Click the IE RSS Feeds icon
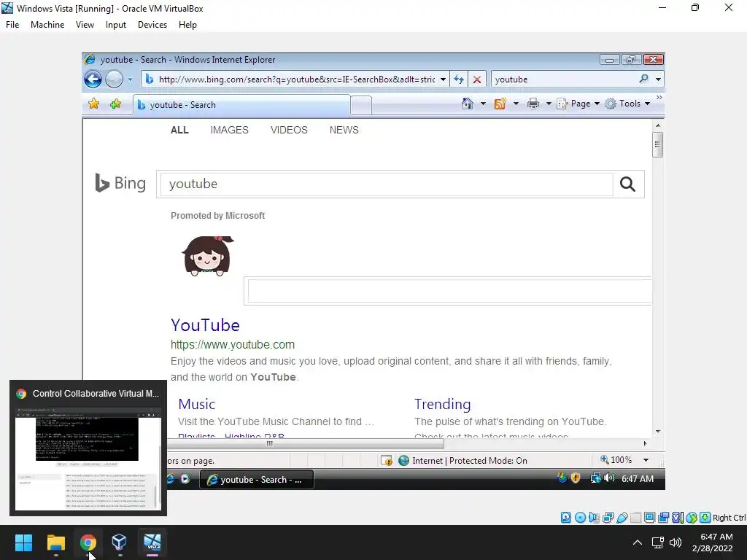 (x=500, y=104)
